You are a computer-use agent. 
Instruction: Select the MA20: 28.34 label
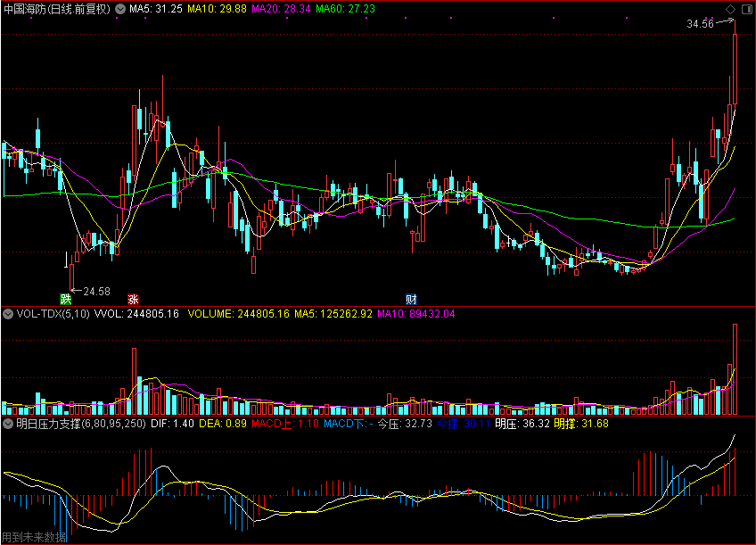tap(281, 9)
